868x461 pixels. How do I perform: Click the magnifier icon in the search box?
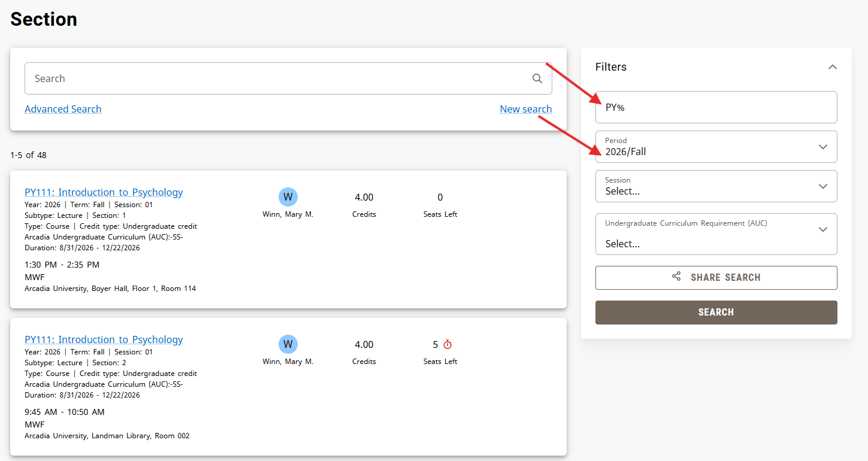click(x=537, y=78)
